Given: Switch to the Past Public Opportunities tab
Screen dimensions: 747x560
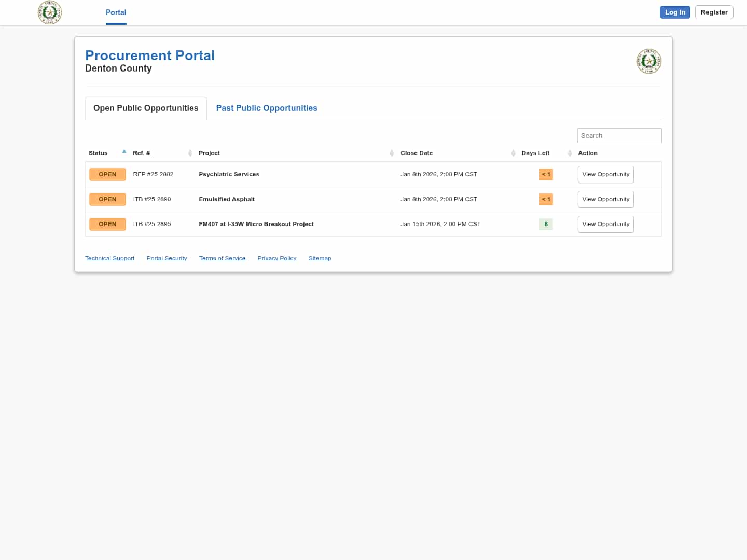Looking at the screenshot, I should [267, 108].
